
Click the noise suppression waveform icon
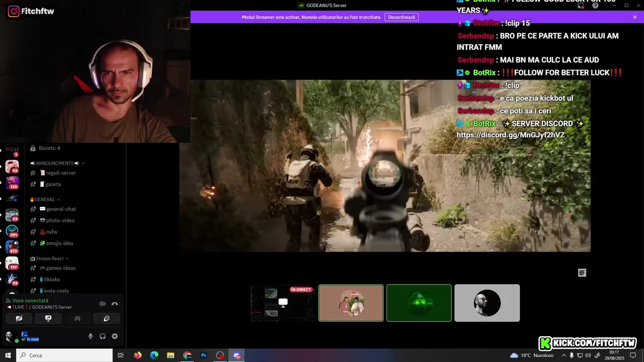click(x=103, y=304)
